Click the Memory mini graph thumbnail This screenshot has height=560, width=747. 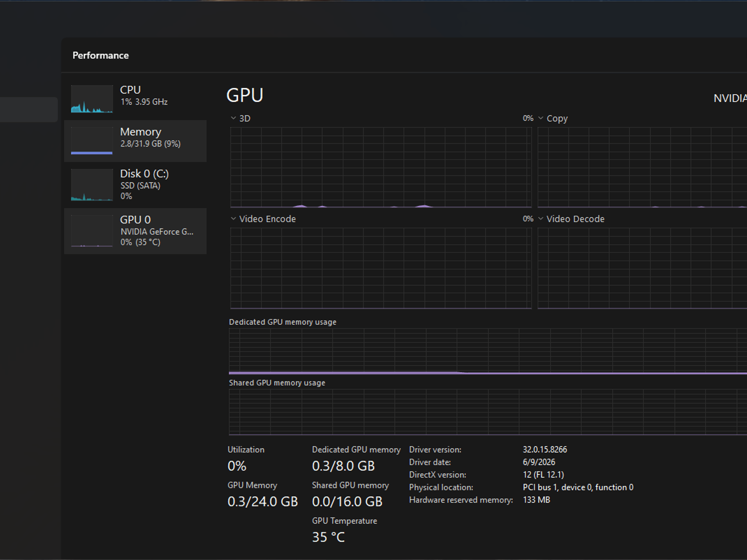[x=92, y=141]
